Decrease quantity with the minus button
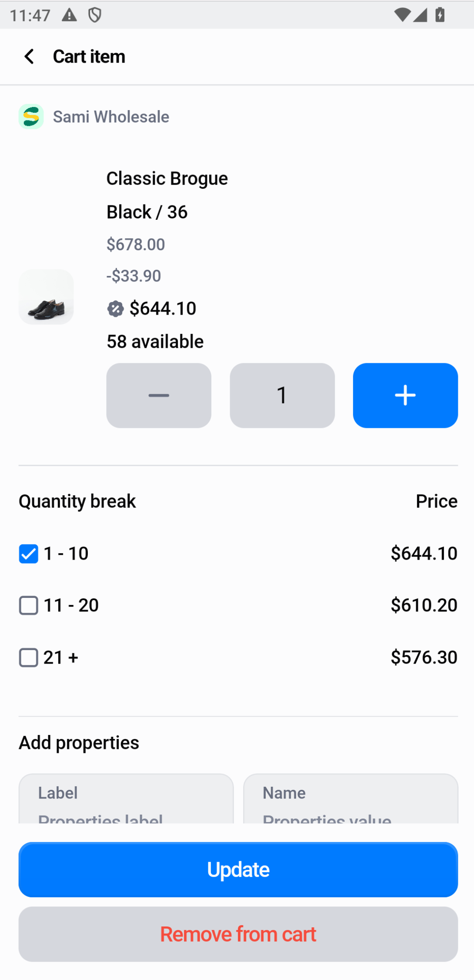 [x=159, y=395]
